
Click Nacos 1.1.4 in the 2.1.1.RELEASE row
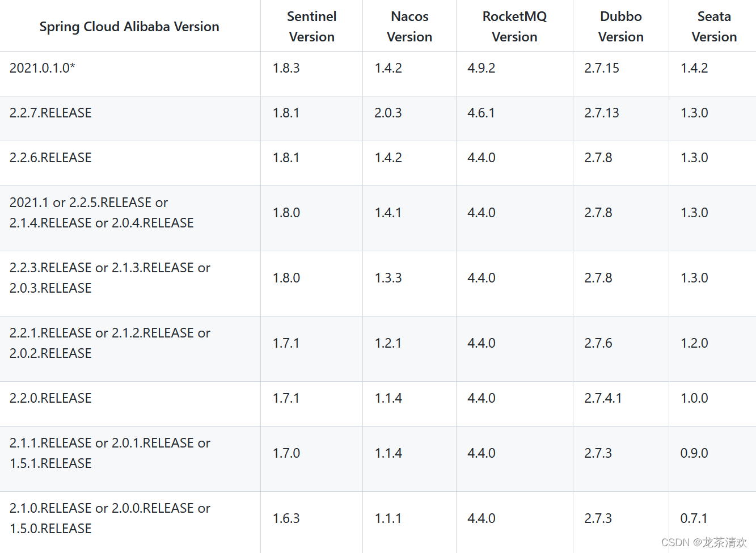tap(388, 453)
